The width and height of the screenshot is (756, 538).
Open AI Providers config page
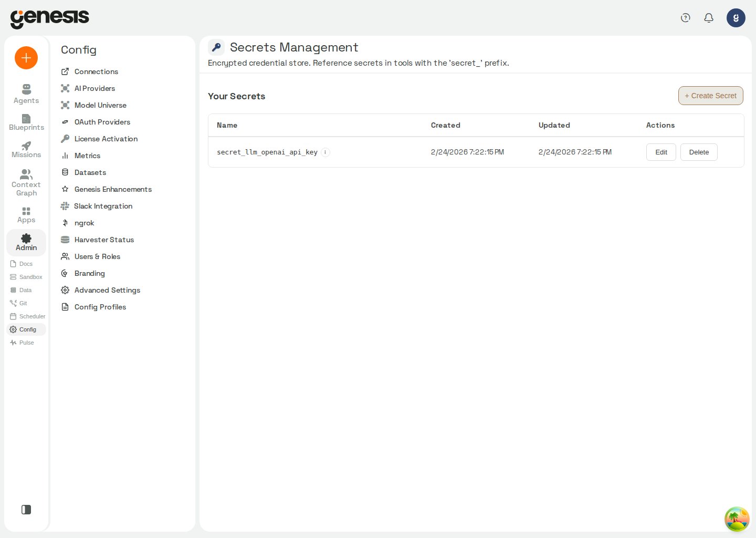coord(88,88)
